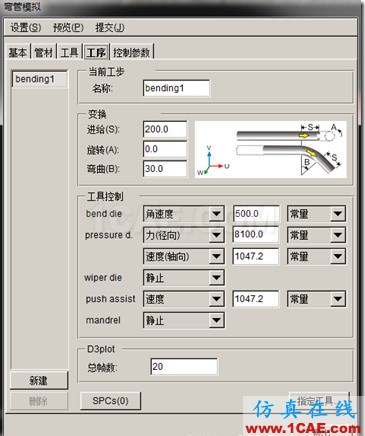The image size is (365, 436).
Task: Open the 控制参数 tab
Action: tap(131, 52)
